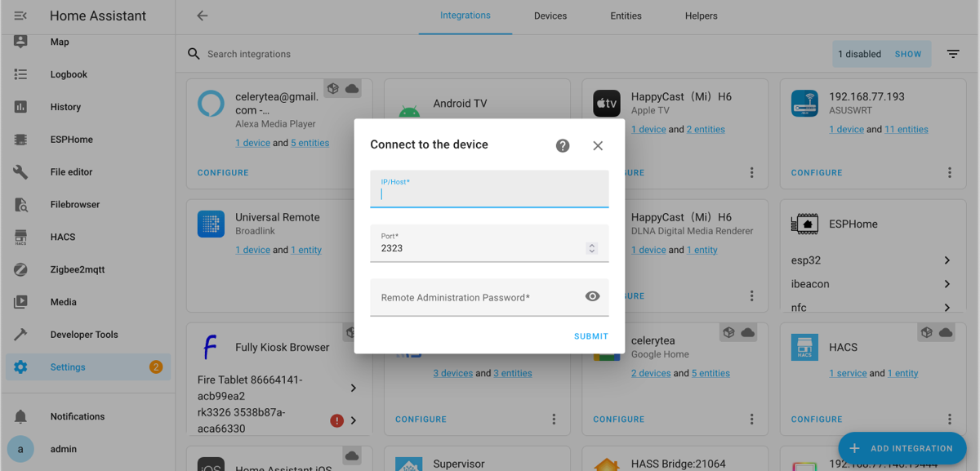Open ASUSWRT card overflow menu
The width and height of the screenshot is (980, 471).
pos(950,172)
